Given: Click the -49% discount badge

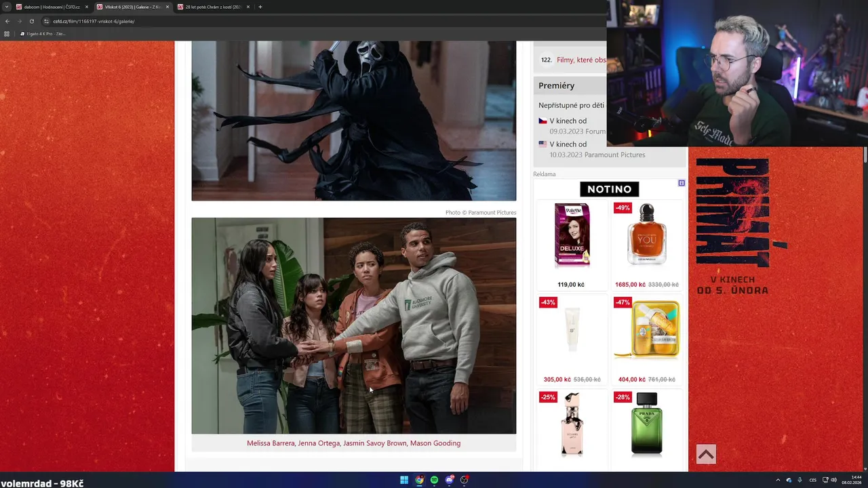Looking at the screenshot, I should tap(623, 207).
